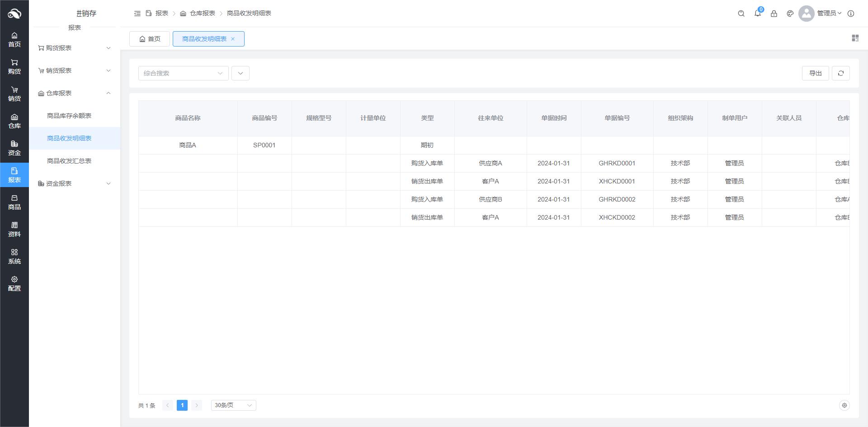Open the 30条/页 page size dropdown
Image resolution: width=868 pixels, height=427 pixels.
233,405
